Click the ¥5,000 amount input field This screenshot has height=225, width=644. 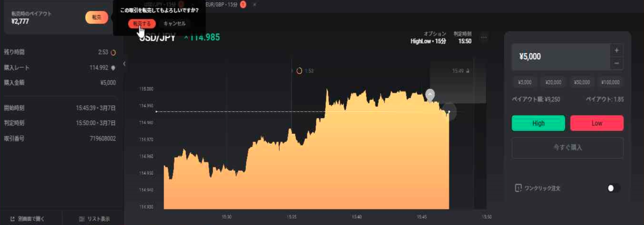(561, 57)
